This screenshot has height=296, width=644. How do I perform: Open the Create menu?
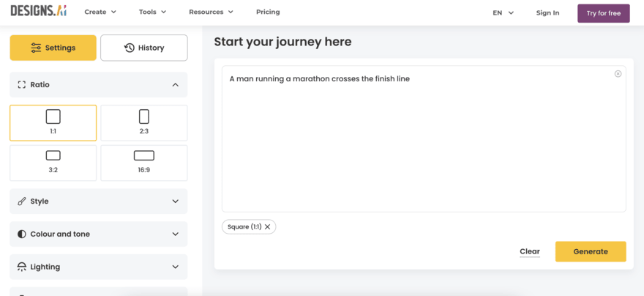100,12
